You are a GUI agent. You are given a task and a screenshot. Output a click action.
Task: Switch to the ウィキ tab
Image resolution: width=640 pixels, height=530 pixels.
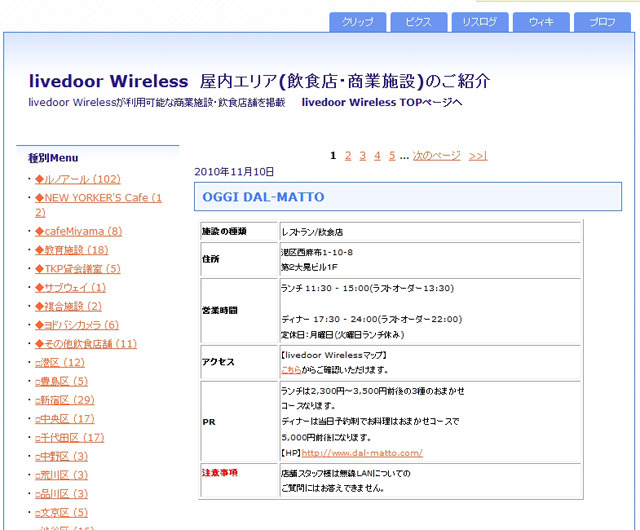coord(541,22)
